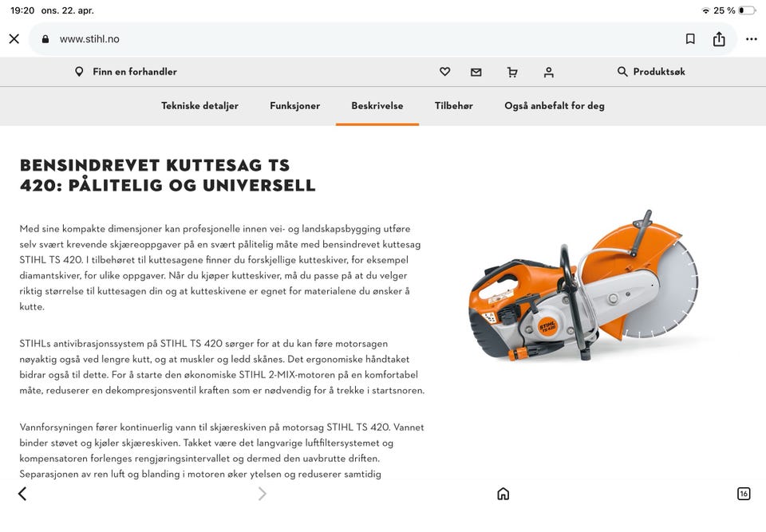
Task: Tap the 19:20 clock in status bar
Action: coord(22,10)
